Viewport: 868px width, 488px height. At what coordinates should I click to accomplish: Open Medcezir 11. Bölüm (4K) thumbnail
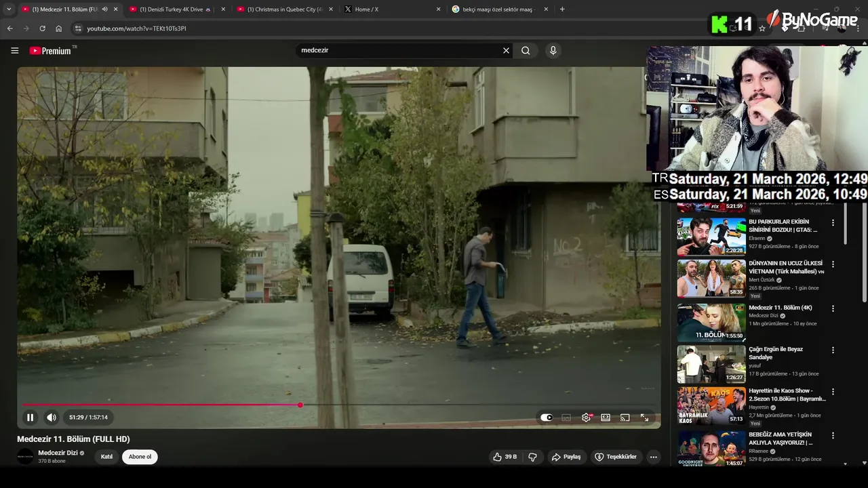(x=711, y=322)
